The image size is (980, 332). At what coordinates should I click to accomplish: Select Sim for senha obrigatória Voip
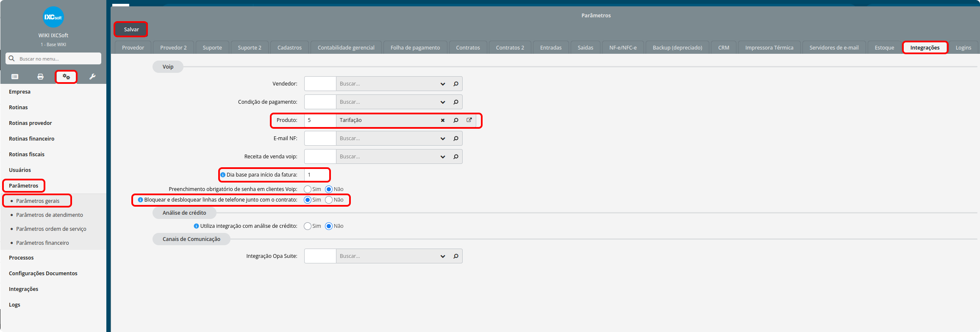[x=308, y=189]
